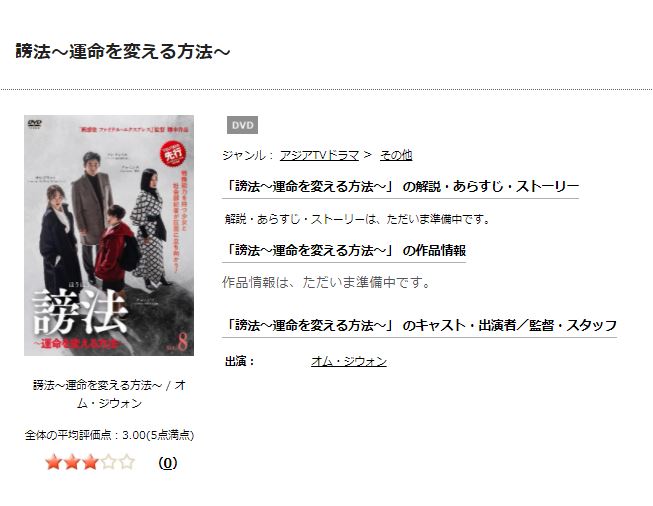Click the 作品情報 section heading
This screenshot has width=653, height=506.
click(344, 250)
